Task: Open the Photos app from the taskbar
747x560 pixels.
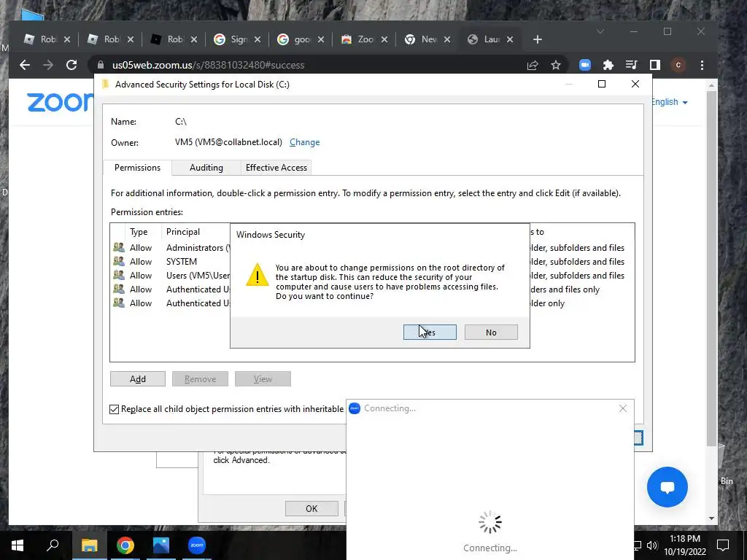Action: tap(161, 545)
